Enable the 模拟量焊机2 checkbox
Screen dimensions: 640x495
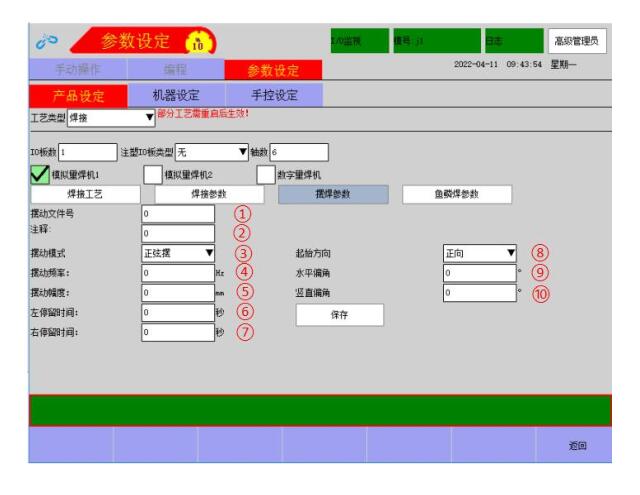pos(153,175)
